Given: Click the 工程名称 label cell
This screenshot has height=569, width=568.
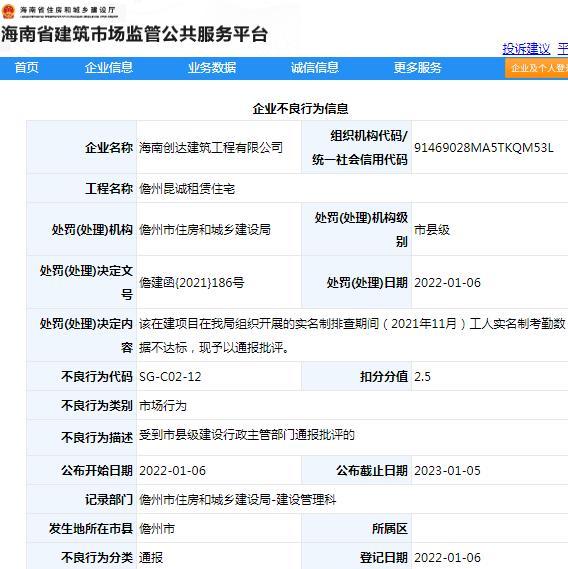Looking at the screenshot, I should point(81,189).
